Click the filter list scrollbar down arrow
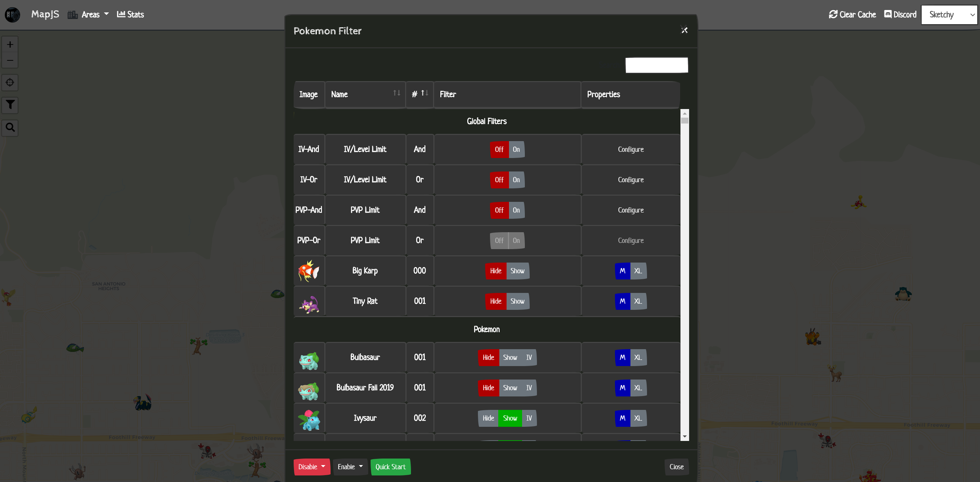Image resolution: width=980 pixels, height=482 pixels. pos(684,437)
